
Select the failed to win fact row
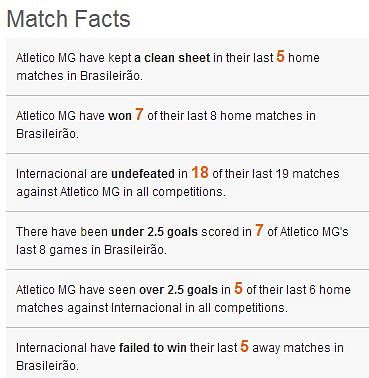(187, 353)
